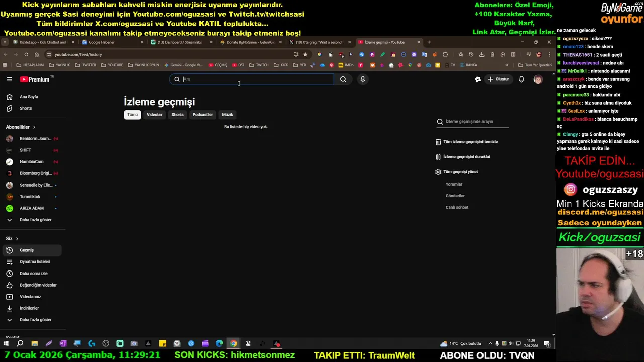Show hidden system tray icons

[490, 344]
